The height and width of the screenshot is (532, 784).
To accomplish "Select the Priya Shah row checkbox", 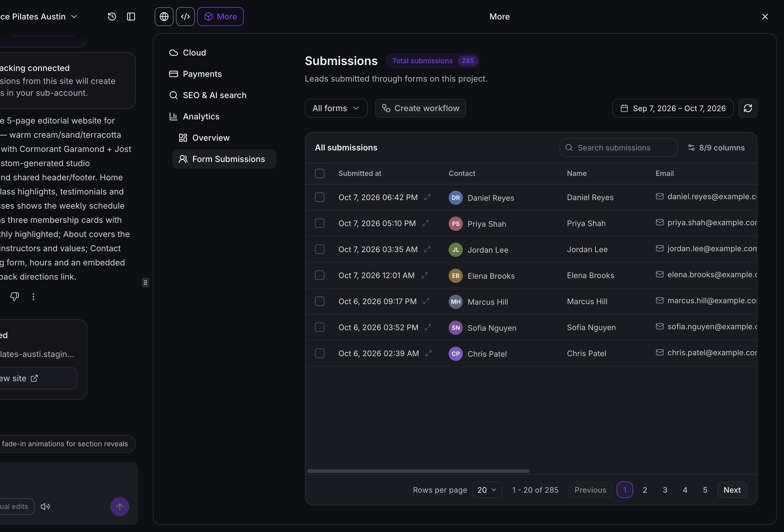I will [319, 223].
